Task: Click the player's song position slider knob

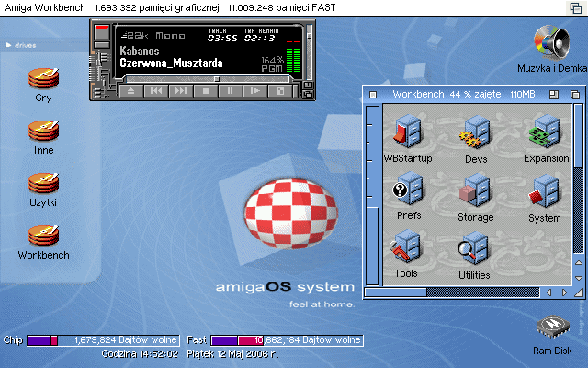Action: click(217, 79)
